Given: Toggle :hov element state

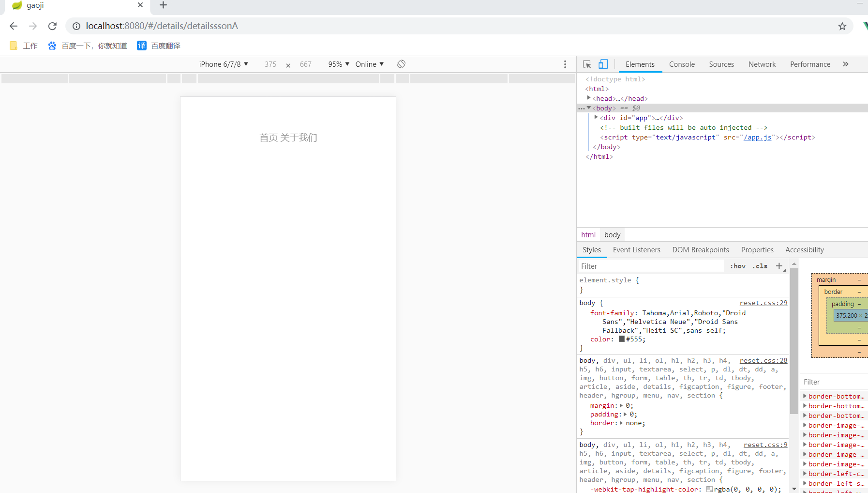Looking at the screenshot, I should tap(738, 266).
